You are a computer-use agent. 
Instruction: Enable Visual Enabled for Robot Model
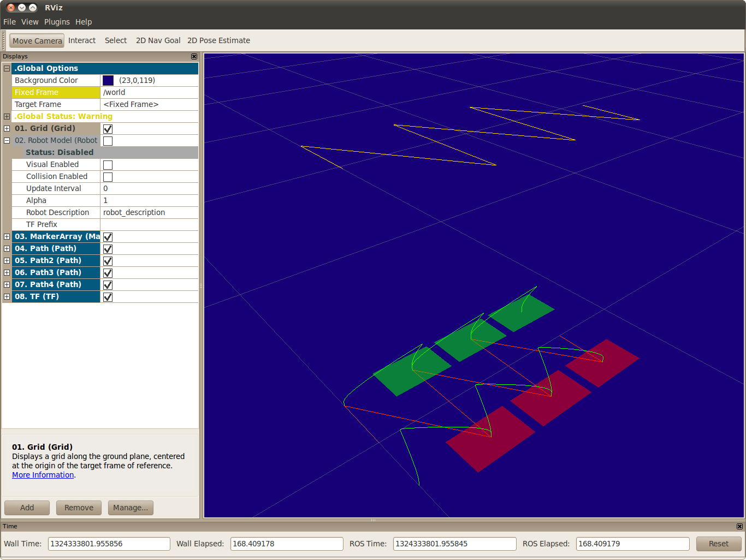tap(108, 164)
